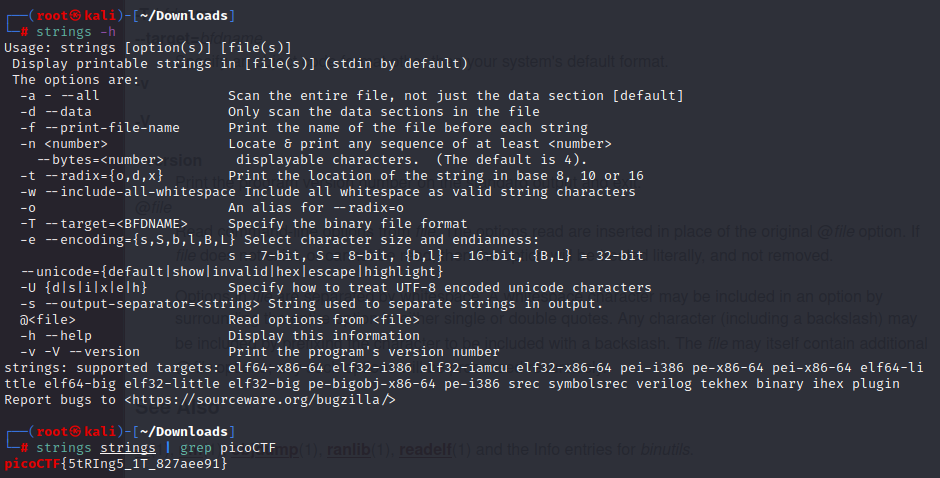Click the '-a - --all' option entry
Viewport: 940px width, 478px height.
pyautogui.click(x=59, y=96)
